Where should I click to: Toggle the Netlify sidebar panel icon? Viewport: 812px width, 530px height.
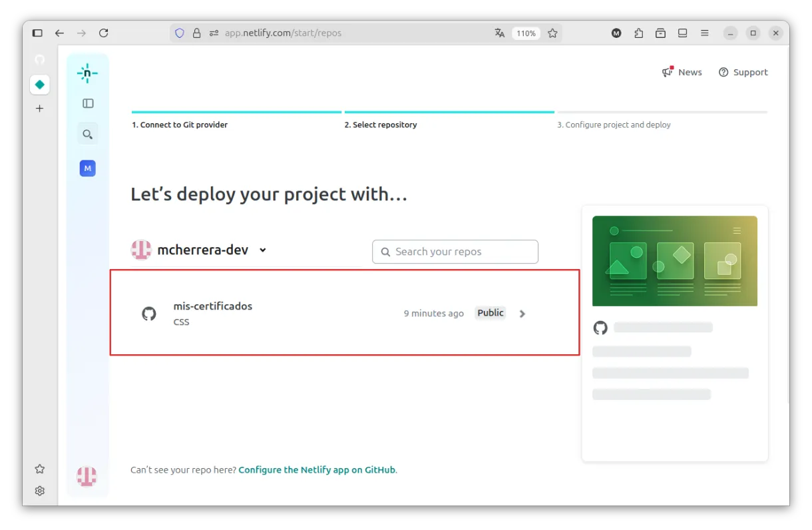pyautogui.click(x=88, y=103)
